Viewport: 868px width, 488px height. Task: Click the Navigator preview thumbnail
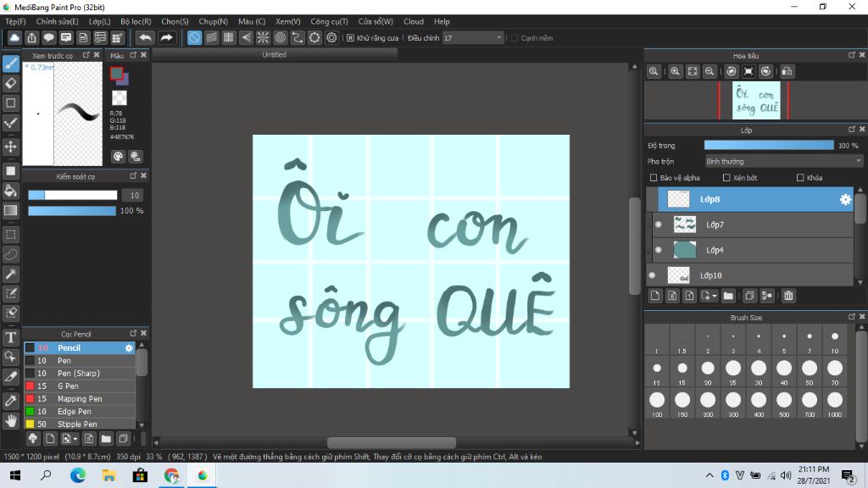pos(756,101)
